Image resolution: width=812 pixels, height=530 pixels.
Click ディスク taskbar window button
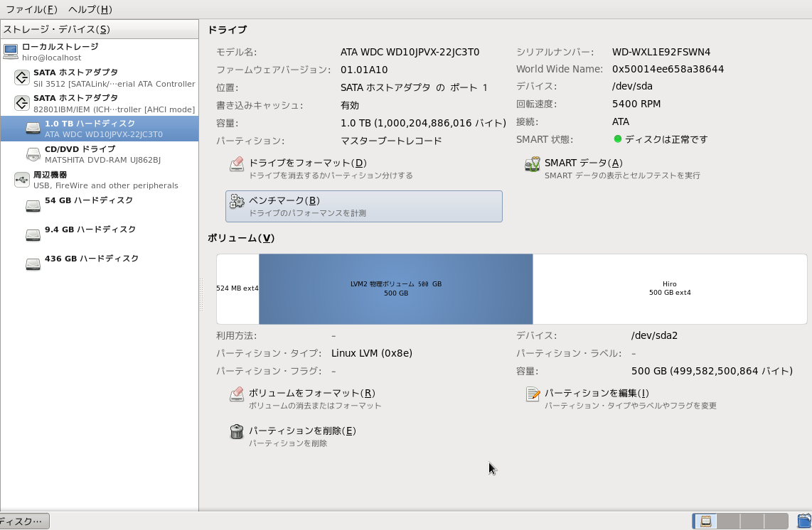tap(24, 521)
